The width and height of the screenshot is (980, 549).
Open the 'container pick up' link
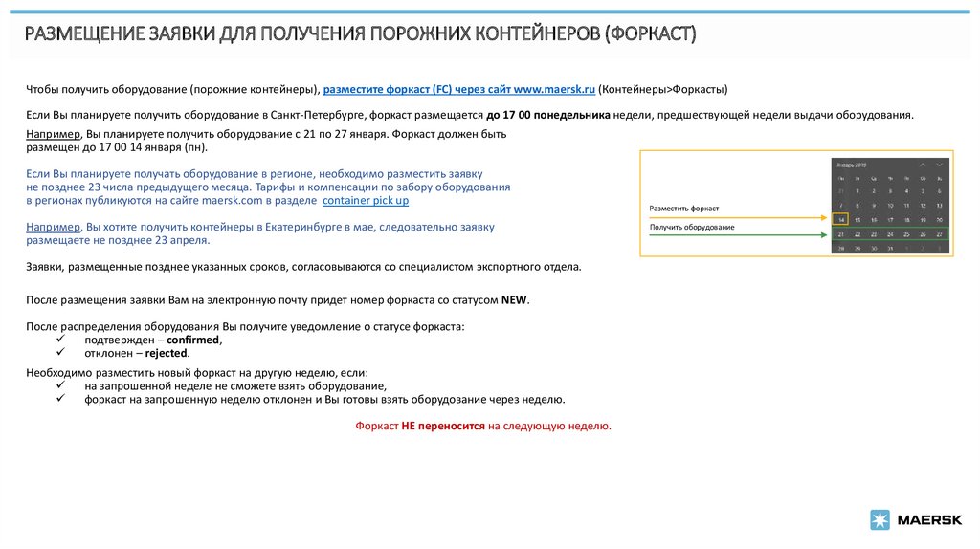(366, 201)
